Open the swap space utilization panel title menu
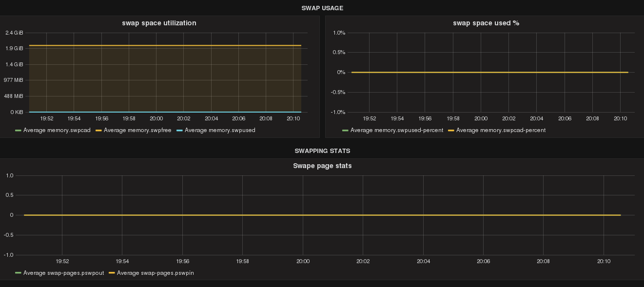 pos(159,23)
